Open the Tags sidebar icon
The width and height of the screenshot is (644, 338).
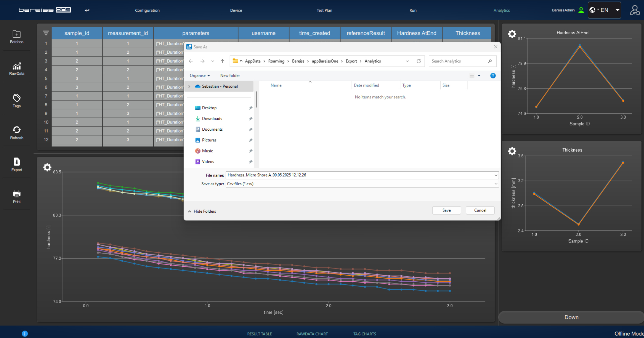coord(17,101)
